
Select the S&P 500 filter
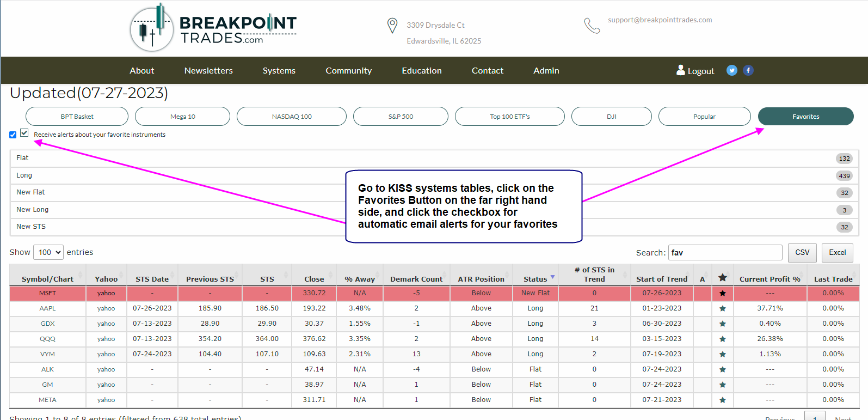click(x=401, y=117)
